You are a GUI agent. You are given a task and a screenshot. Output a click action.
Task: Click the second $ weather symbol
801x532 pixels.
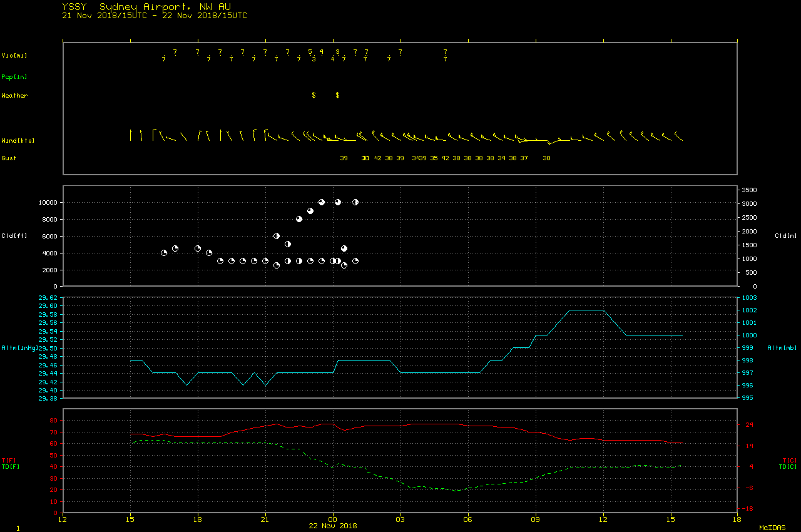coord(337,95)
